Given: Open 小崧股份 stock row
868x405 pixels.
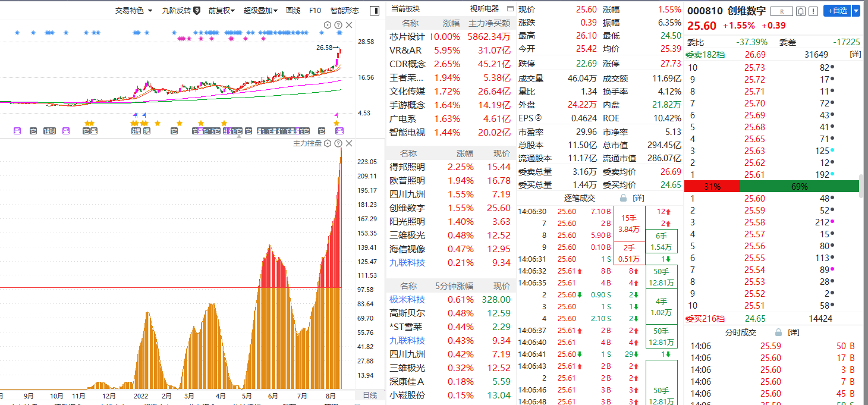Looking at the screenshot, I should tap(450, 395).
